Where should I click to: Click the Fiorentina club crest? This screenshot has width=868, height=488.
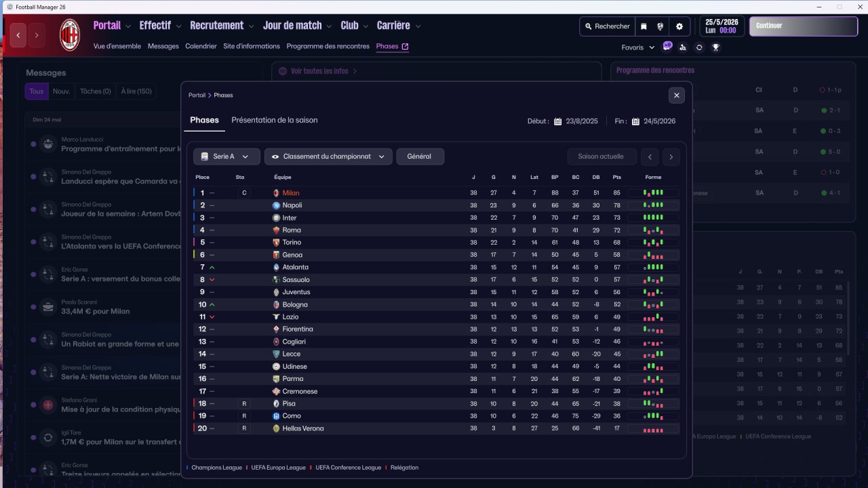coord(276,329)
